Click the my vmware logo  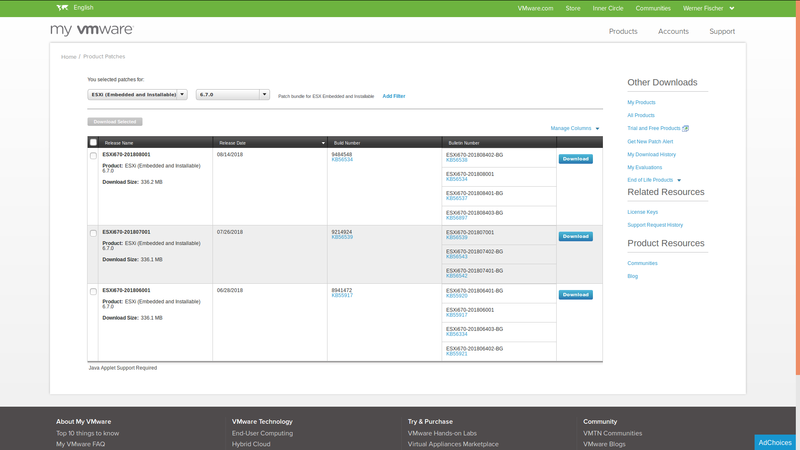(x=92, y=30)
